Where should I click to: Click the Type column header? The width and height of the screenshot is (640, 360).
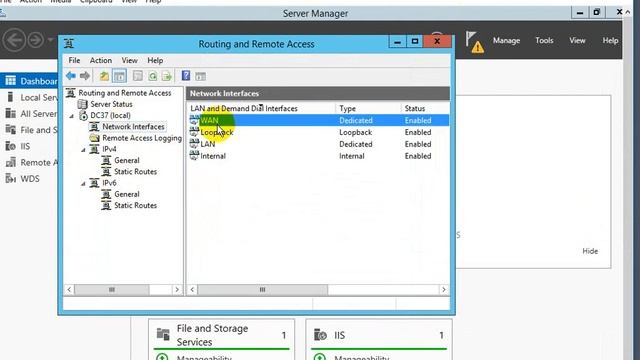tap(368, 109)
